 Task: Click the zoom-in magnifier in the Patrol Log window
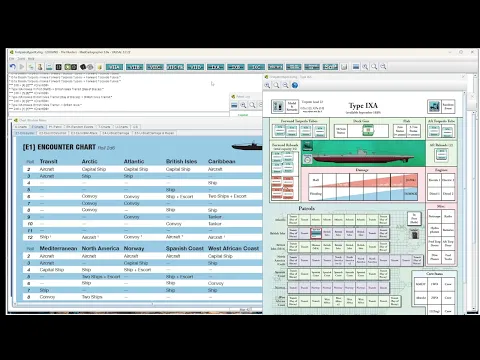point(244,105)
